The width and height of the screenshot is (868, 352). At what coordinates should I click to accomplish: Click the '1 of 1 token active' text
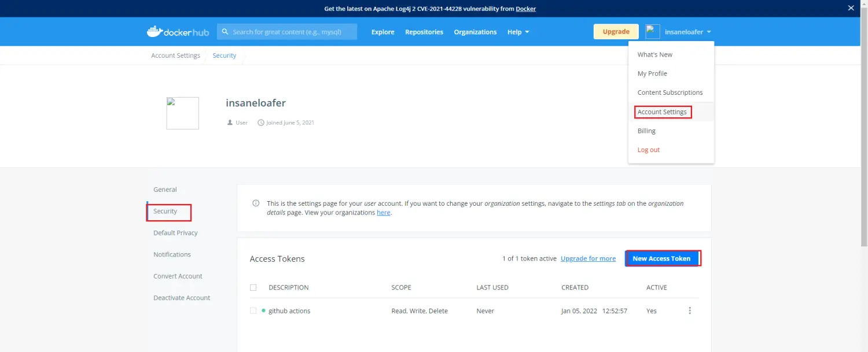[529, 258]
